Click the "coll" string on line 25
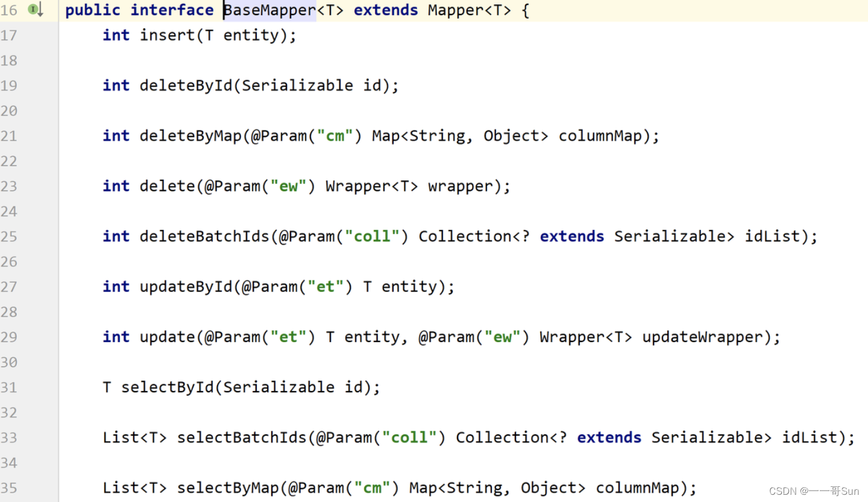 (x=373, y=237)
